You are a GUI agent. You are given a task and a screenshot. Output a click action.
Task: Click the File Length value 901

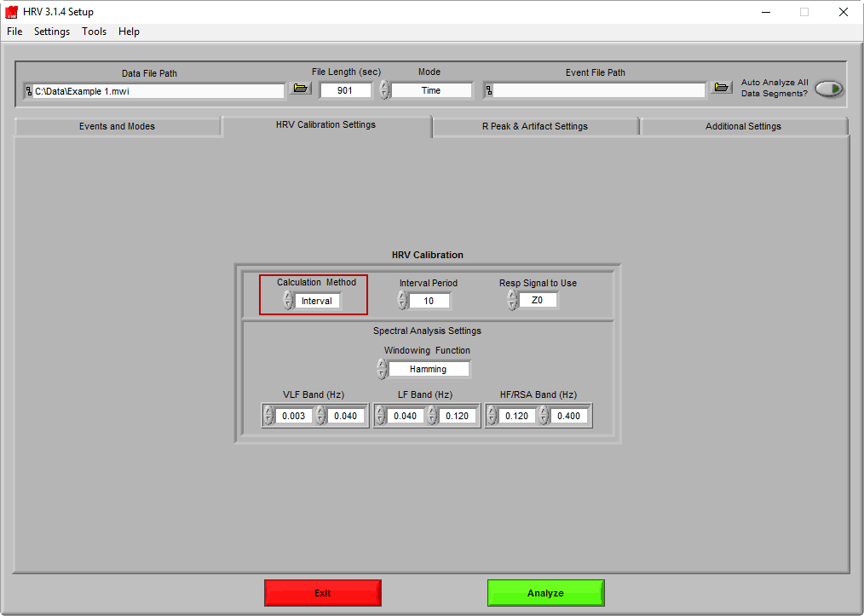pyautogui.click(x=345, y=90)
